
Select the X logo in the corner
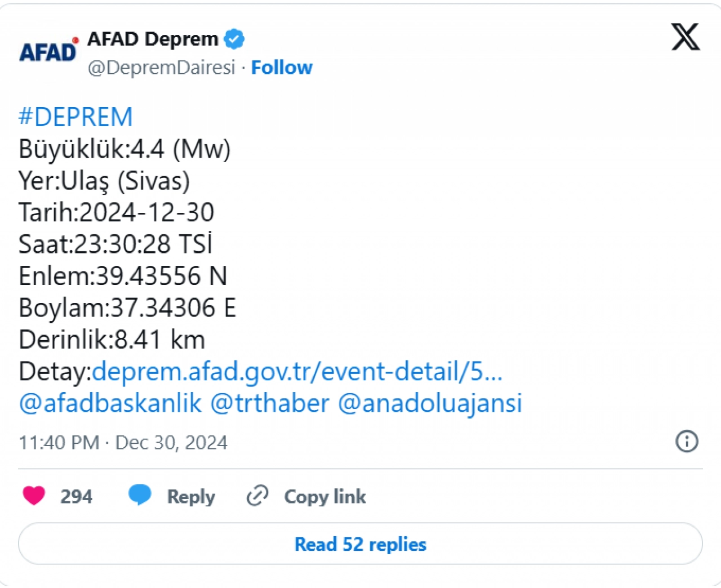pos(685,37)
